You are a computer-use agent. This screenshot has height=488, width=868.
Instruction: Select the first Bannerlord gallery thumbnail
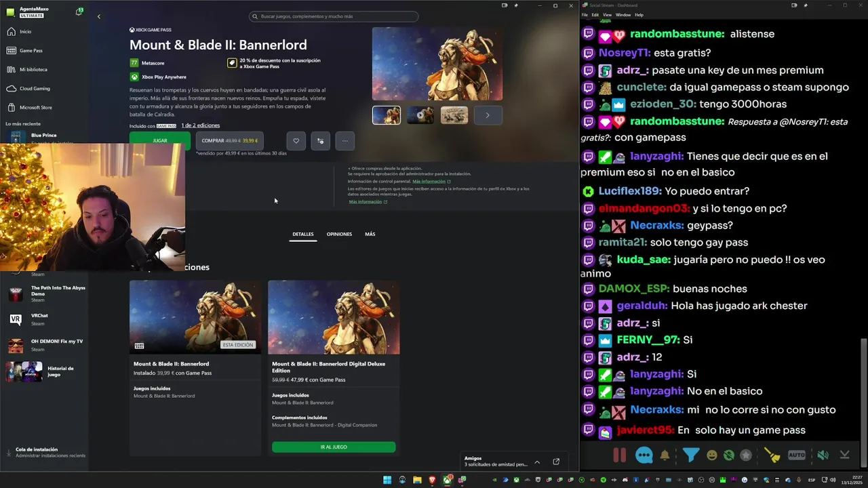(x=387, y=115)
